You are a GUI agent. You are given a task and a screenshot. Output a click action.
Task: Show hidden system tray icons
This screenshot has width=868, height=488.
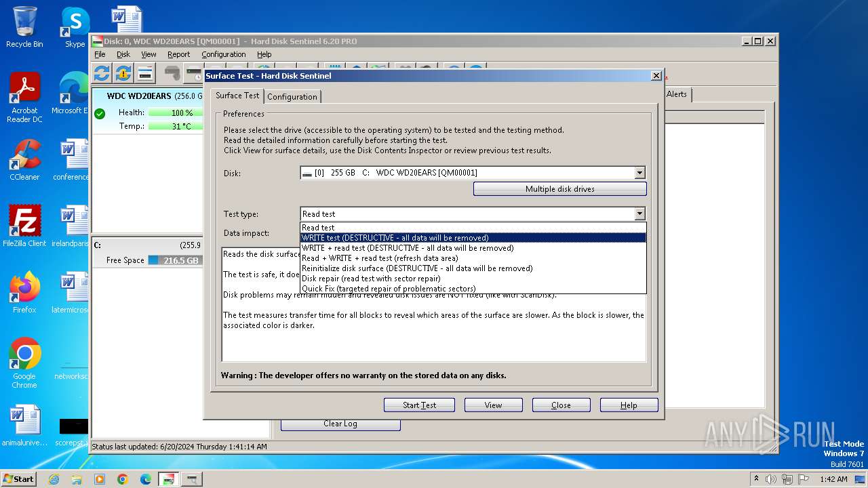[756, 479]
